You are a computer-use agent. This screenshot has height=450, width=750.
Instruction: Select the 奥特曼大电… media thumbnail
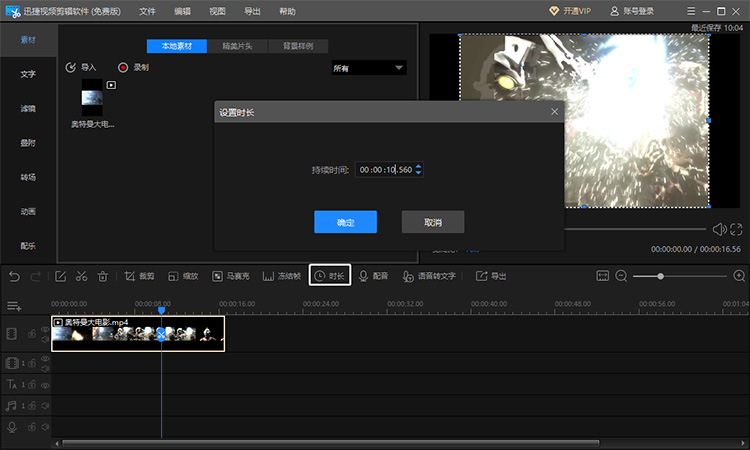[92, 98]
